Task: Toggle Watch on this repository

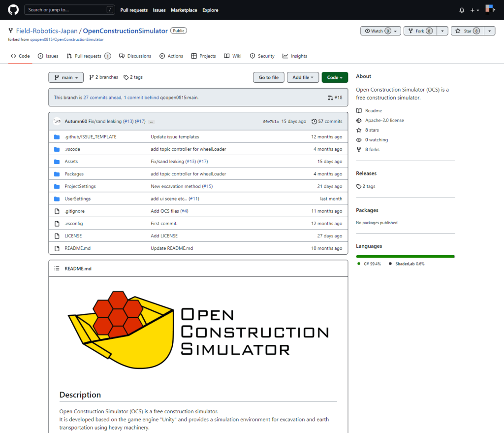Action: [x=377, y=31]
